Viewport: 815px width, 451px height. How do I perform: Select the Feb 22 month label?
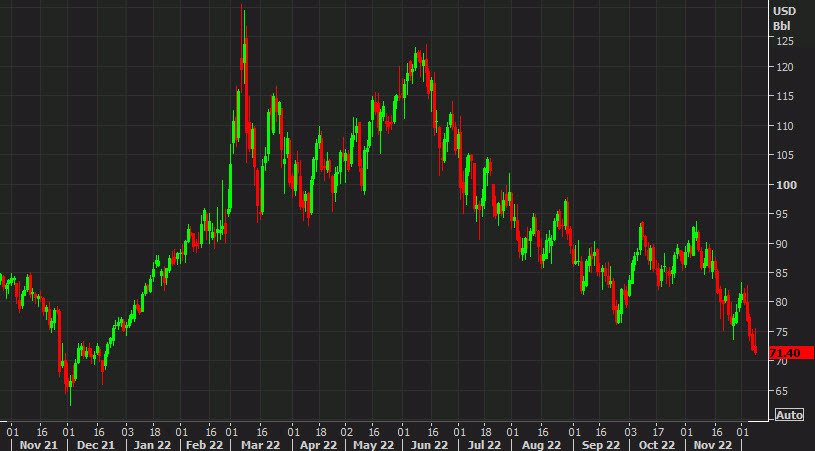click(206, 443)
